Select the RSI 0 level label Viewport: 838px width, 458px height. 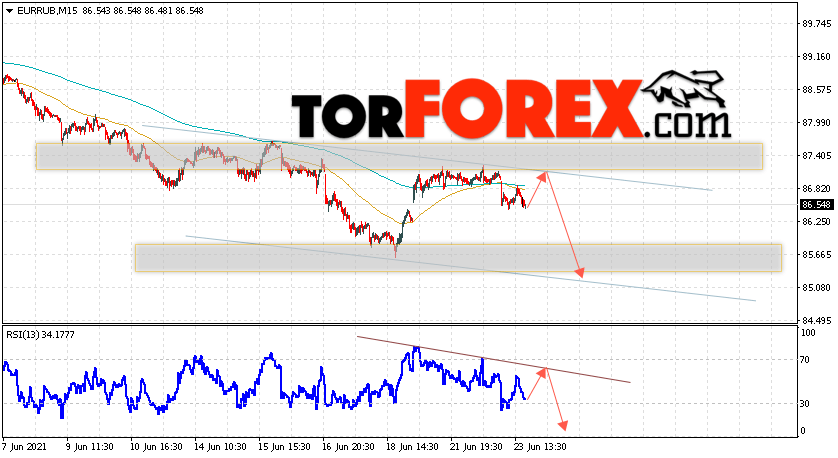coord(803,431)
